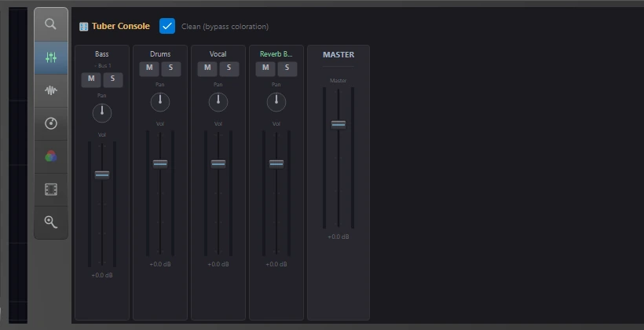The width and height of the screenshot is (644, 330).
Task: Click the circular dial icon in sidebar
Action: [51, 123]
